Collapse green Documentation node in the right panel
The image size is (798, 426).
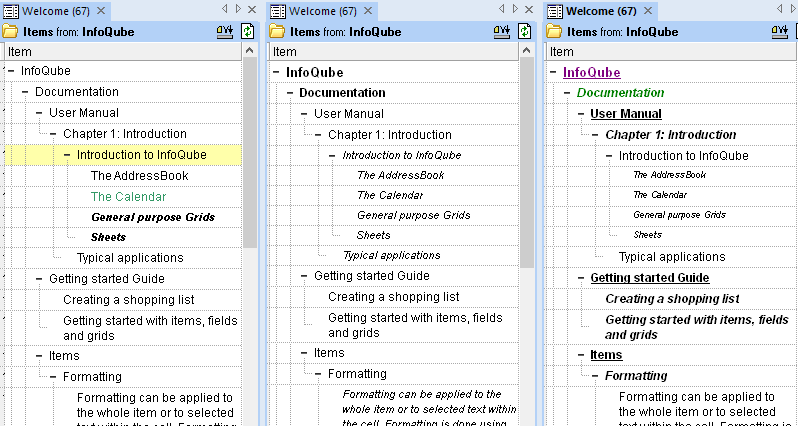(x=567, y=93)
